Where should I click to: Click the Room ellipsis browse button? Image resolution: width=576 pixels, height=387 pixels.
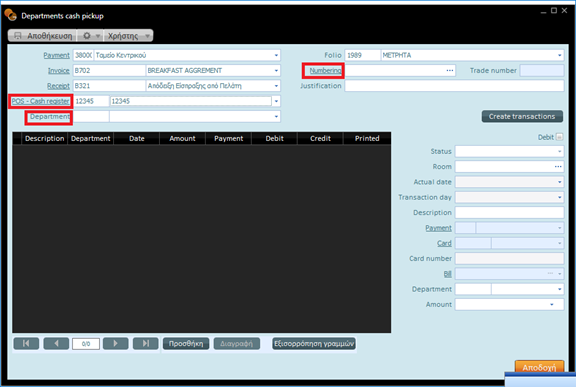tap(558, 167)
